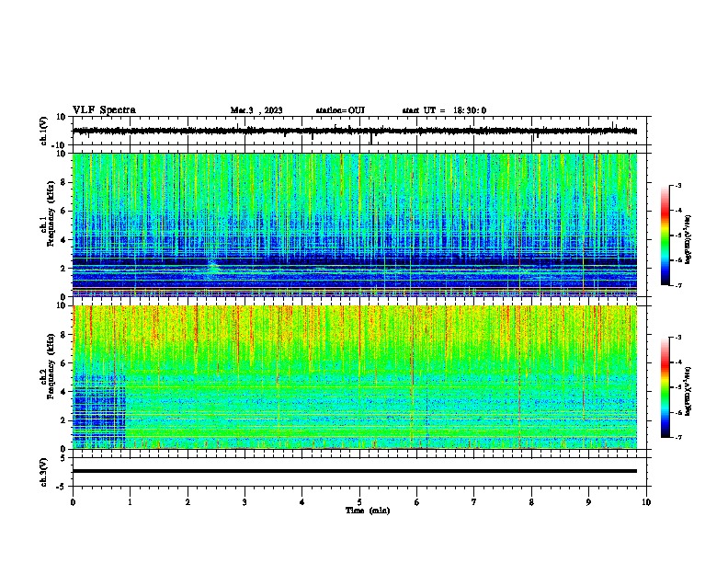
Task: Click the ch.1 color bar log(PSD) label
Action: coord(688,239)
